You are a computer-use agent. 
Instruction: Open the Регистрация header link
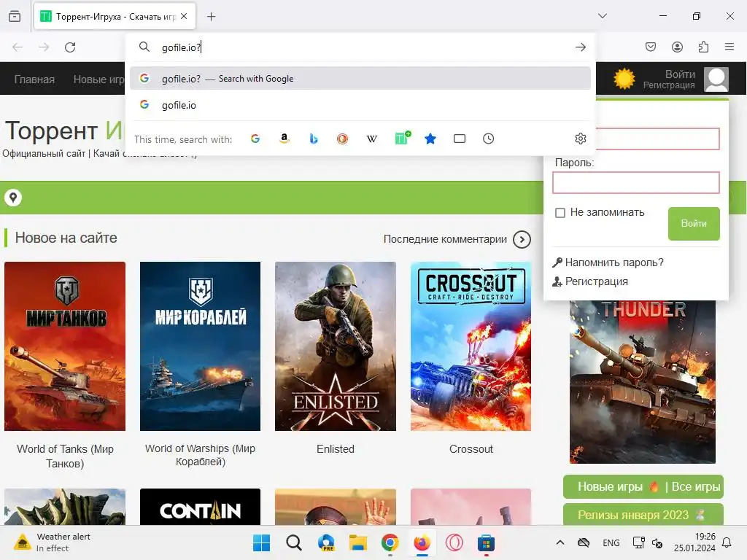click(x=669, y=85)
